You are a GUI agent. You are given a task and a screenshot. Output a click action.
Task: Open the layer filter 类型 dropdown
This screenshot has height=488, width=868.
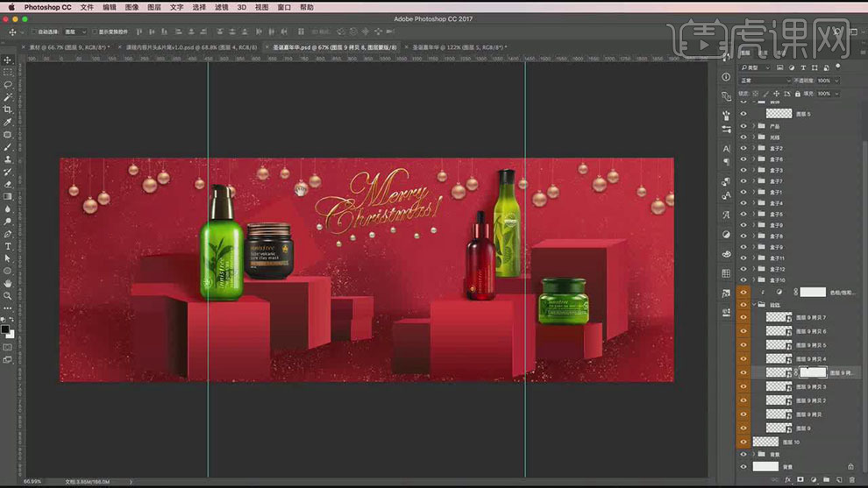point(756,67)
